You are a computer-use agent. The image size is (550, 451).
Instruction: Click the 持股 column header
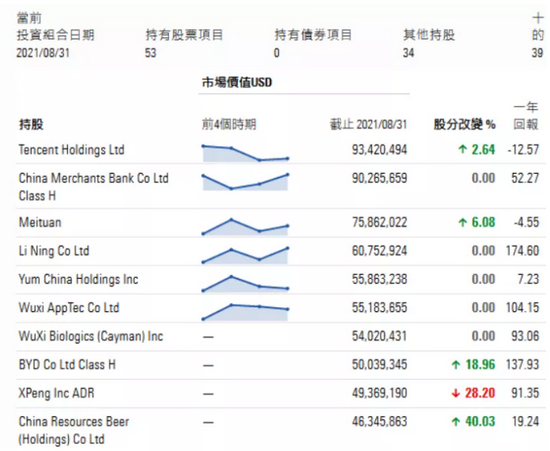(31, 124)
